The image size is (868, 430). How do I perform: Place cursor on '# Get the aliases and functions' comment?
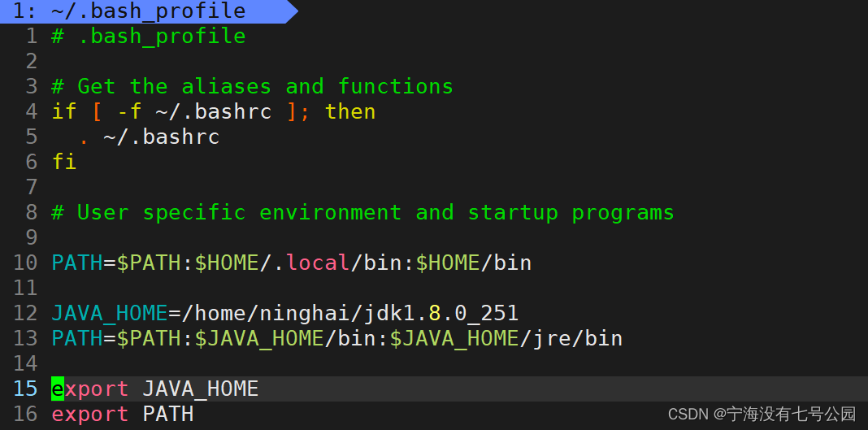(x=253, y=86)
